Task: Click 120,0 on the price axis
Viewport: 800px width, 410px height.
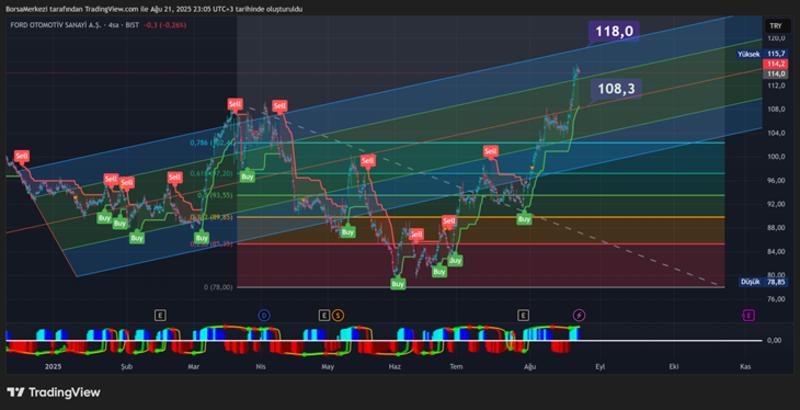Action: pyautogui.click(x=776, y=38)
